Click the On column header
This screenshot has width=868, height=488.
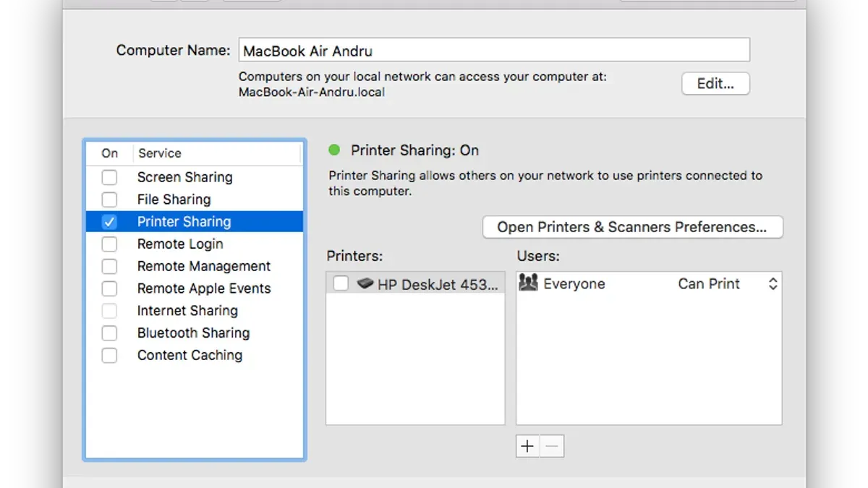point(110,153)
